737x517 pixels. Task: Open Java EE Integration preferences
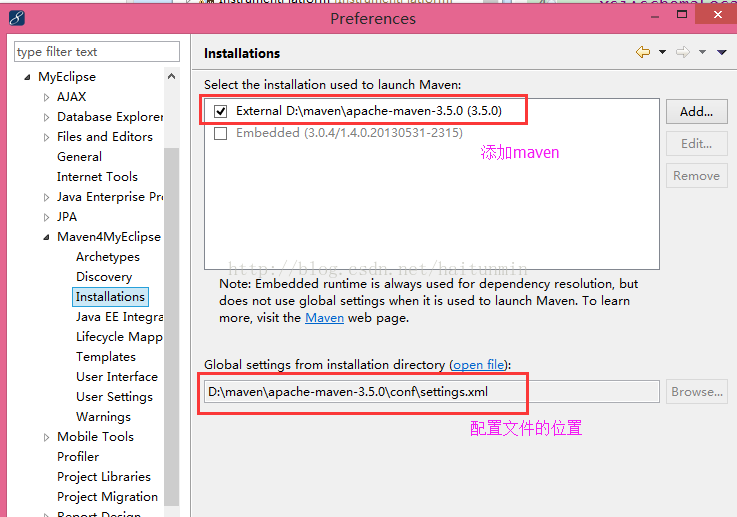(x=119, y=317)
